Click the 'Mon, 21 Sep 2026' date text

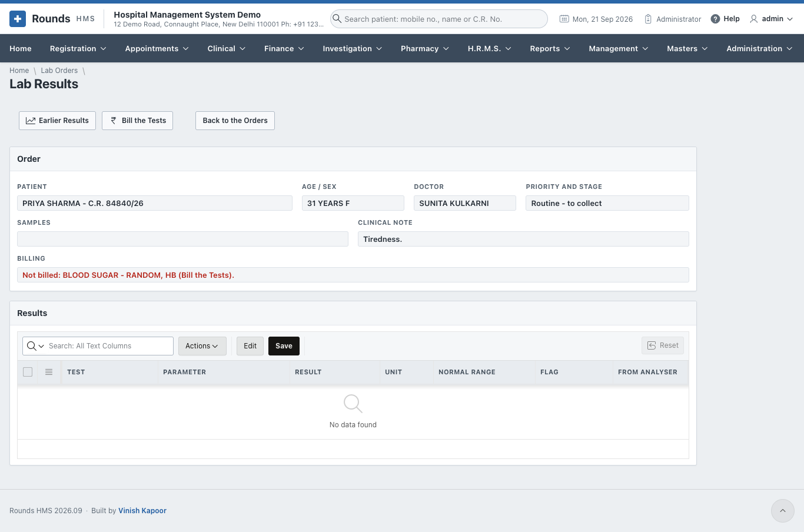tap(603, 19)
